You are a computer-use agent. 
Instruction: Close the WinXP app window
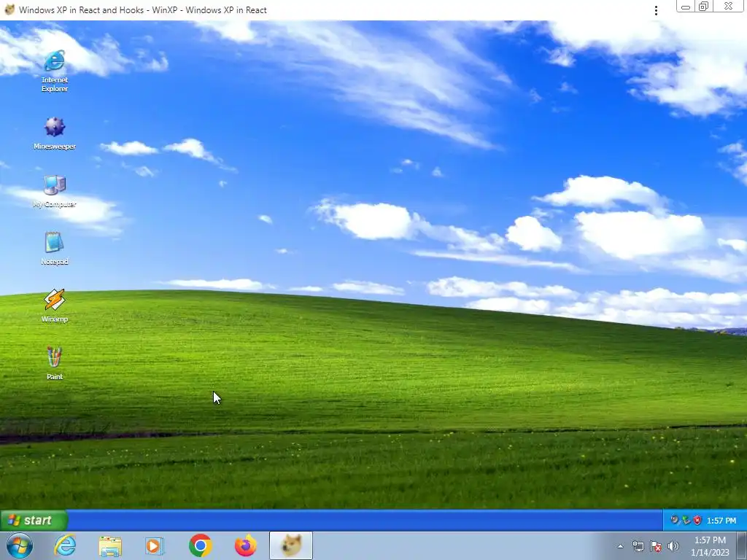pos(729,6)
